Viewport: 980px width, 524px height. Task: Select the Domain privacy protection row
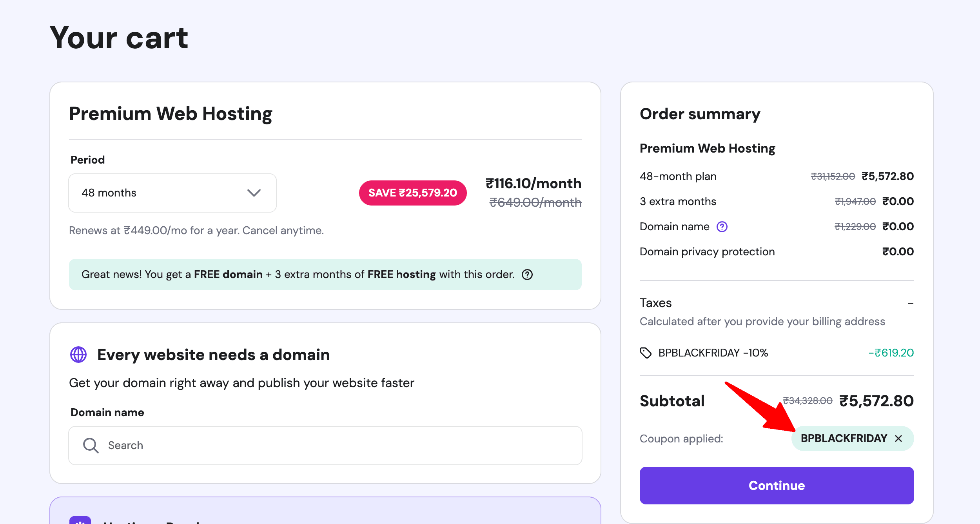707,251
